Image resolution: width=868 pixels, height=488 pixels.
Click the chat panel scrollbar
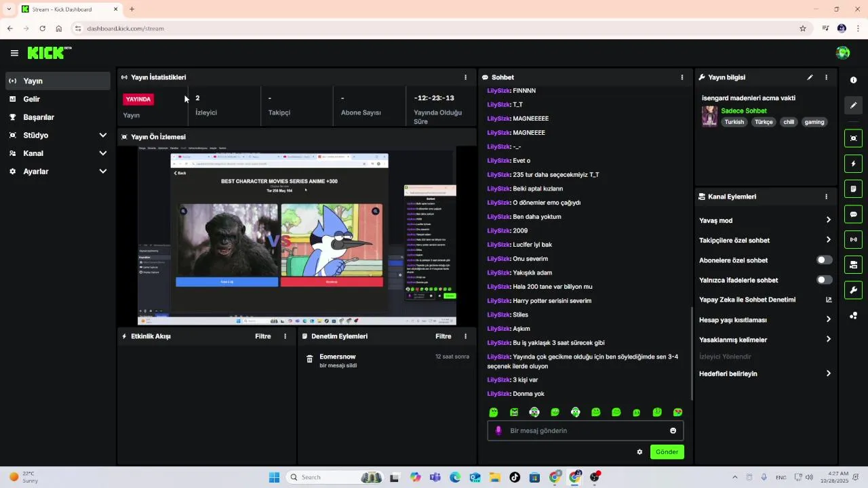692,352
